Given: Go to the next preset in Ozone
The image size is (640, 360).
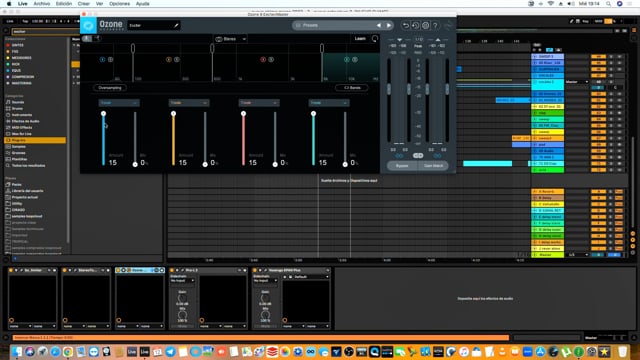Looking at the screenshot, I should click(x=389, y=25).
